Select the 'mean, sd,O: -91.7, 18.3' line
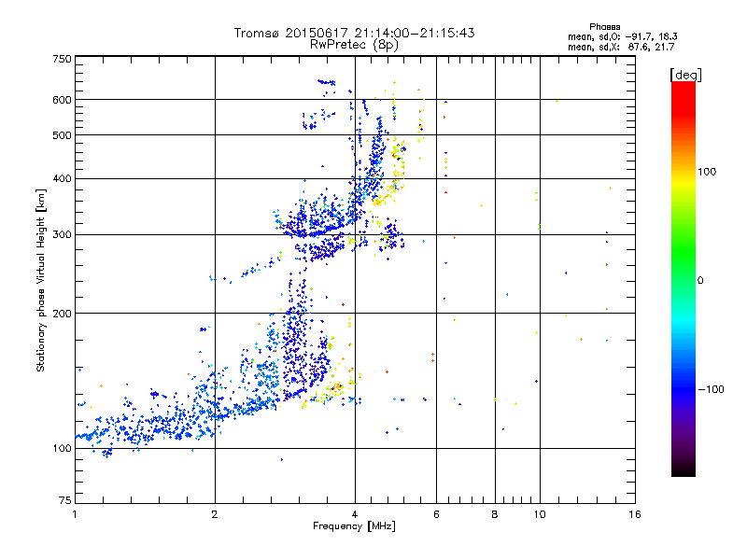 [622, 36]
